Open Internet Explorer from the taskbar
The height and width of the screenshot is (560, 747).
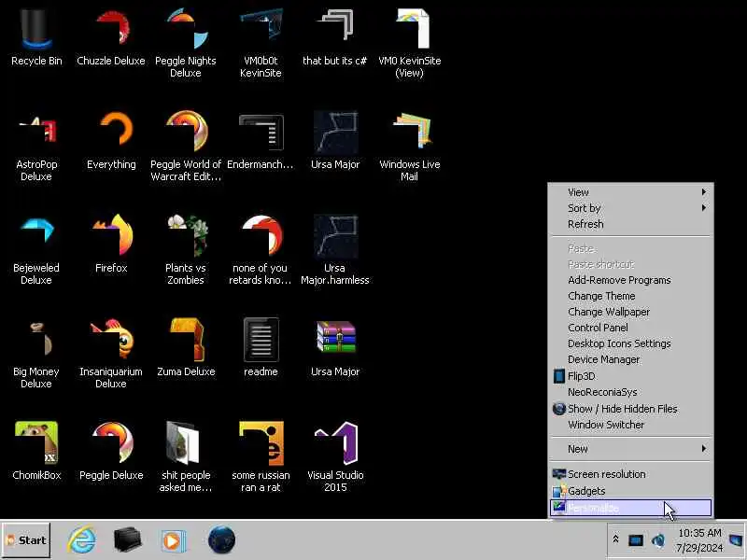pos(81,540)
